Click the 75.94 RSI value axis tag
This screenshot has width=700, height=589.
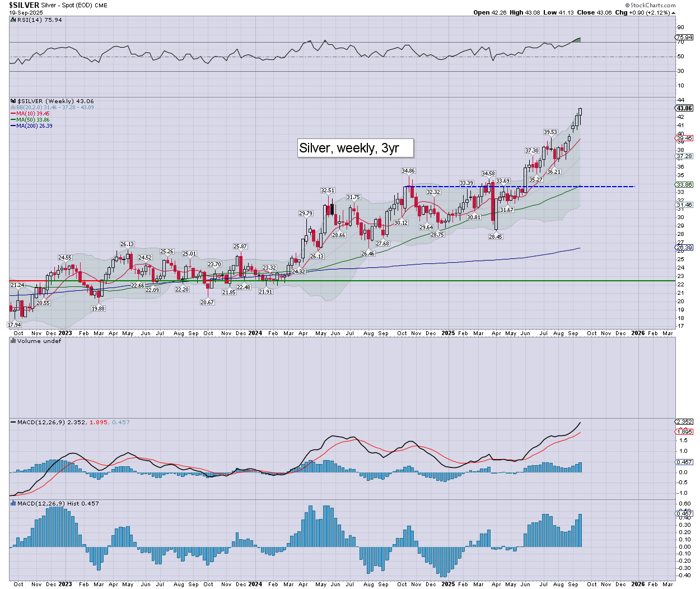tap(684, 38)
